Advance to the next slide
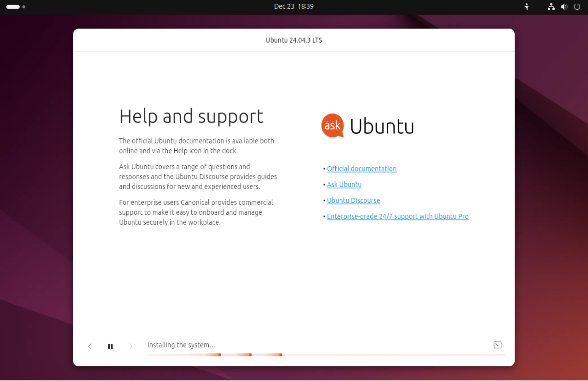 (x=130, y=346)
